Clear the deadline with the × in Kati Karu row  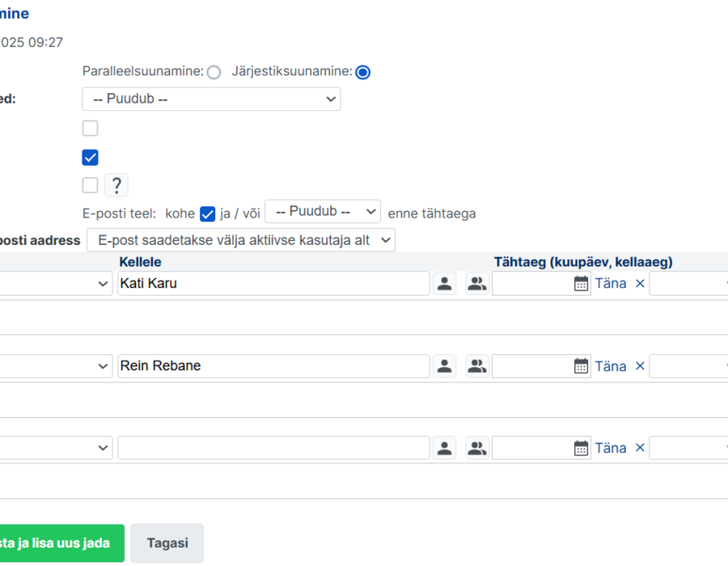640,284
